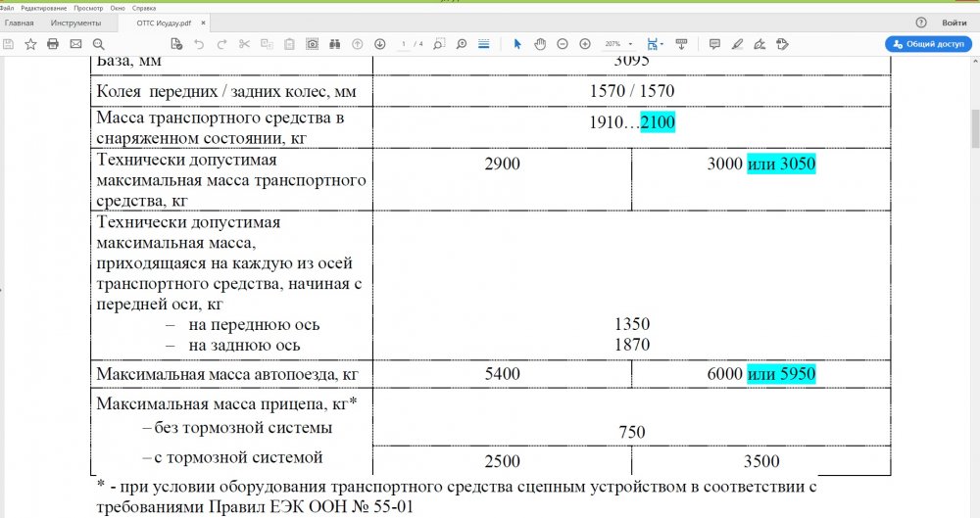Image resolution: width=980 pixels, height=518 pixels.
Task: Select the hand pan tool
Action: tap(540, 44)
